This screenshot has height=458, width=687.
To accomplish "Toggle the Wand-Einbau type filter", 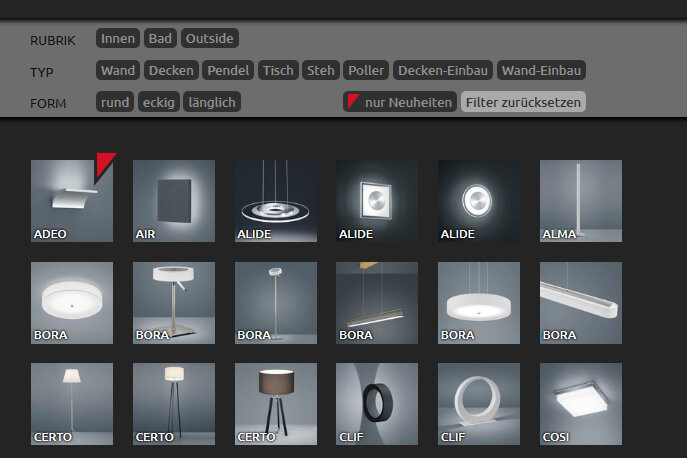I will (x=542, y=71).
